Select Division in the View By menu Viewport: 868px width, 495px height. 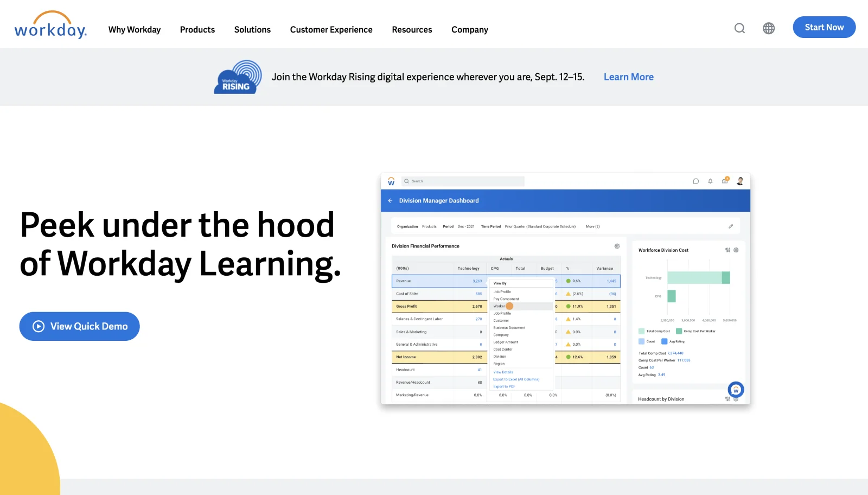pos(500,357)
